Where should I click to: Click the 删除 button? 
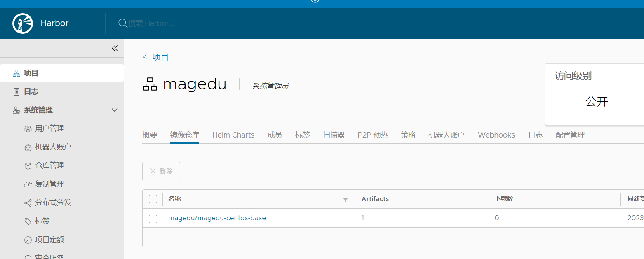pyautogui.click(x=161, y=171)
